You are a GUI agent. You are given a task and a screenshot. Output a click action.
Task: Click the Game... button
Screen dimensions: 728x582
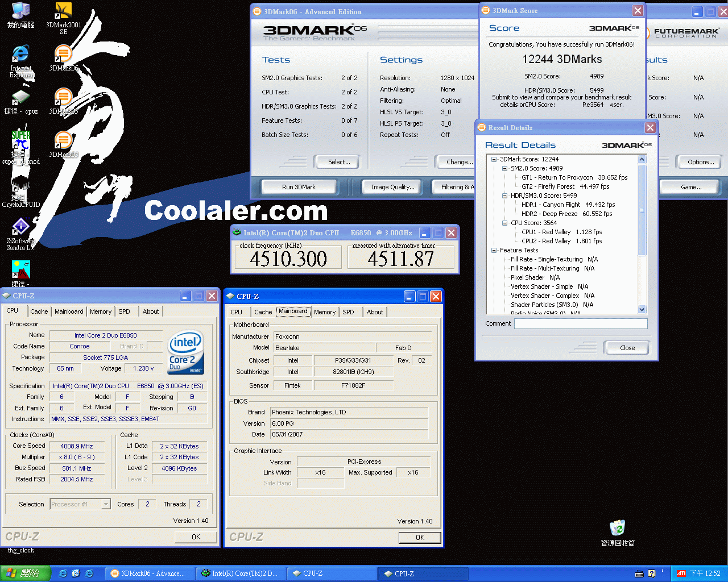coord(691,187)
